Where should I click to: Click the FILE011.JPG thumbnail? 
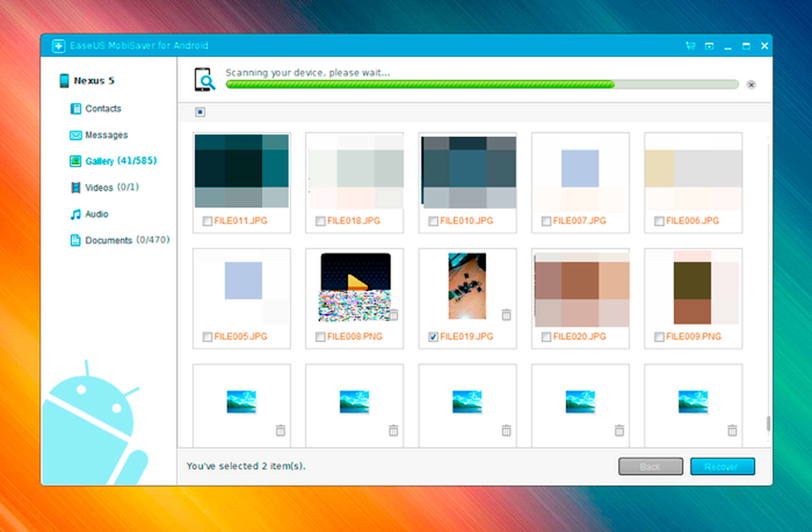click(x=241, y=171)
